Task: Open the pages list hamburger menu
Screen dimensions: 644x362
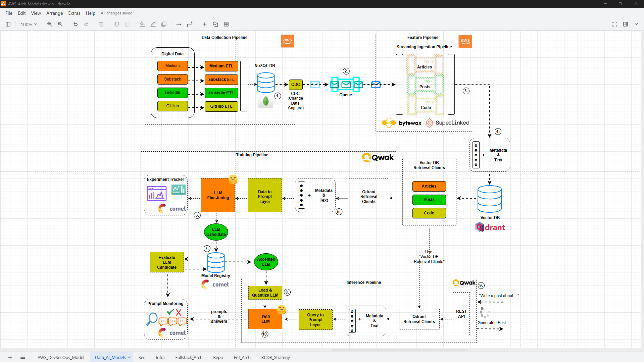Action: coord(23,357)
